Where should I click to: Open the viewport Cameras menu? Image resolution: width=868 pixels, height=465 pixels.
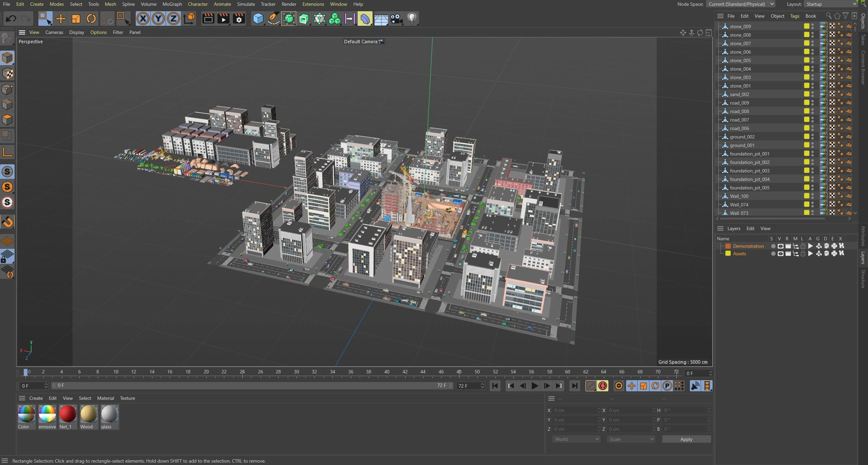[x=54, y=32]
